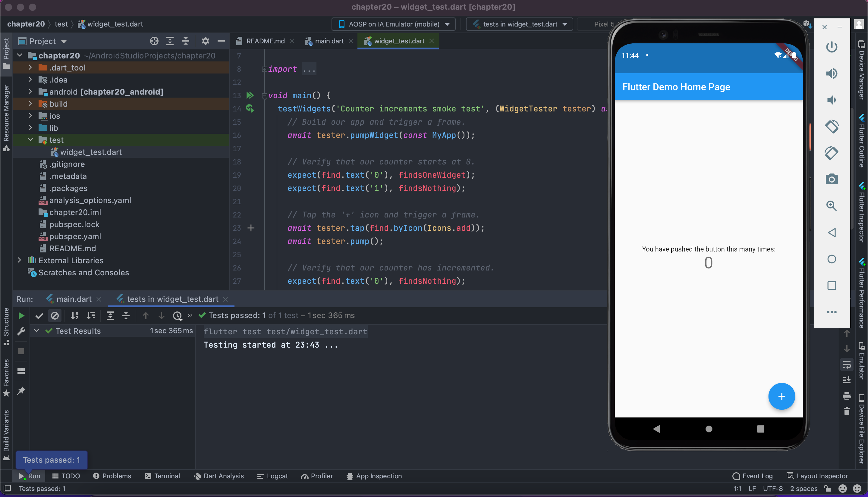This screenshot has height=497, width=868.
Task: Open the AOSP emulator device selector dropdown
Action: pos(393,24)
